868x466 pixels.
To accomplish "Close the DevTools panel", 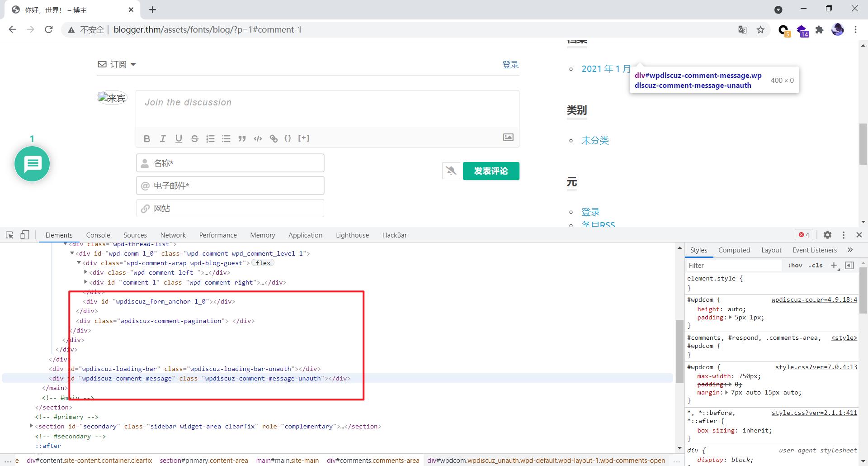I will point(859,235).
